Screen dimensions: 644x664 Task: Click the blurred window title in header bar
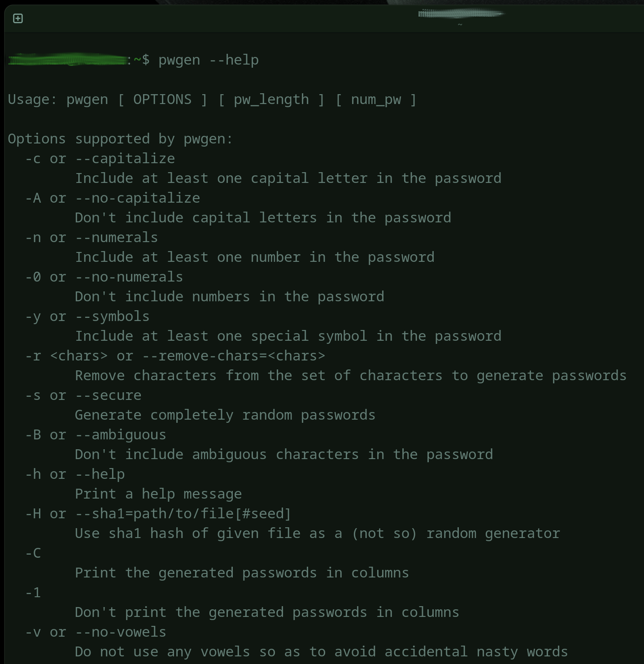[460, 14]
